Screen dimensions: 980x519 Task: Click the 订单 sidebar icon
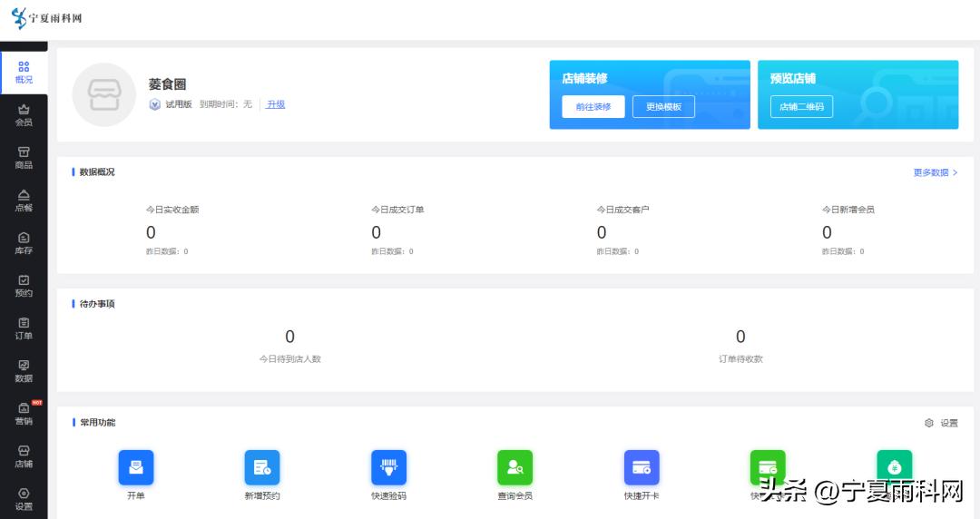click(x=24, y=328)
